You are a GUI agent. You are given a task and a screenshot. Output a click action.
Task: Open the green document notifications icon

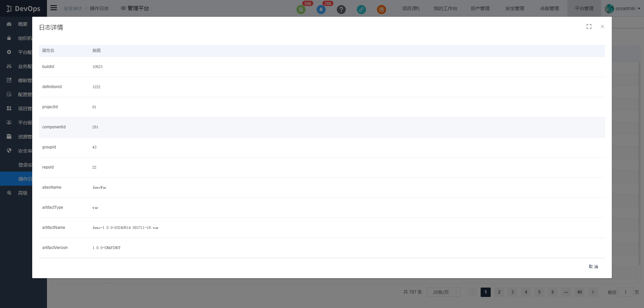pyautogui.click(x=301, y=9)
